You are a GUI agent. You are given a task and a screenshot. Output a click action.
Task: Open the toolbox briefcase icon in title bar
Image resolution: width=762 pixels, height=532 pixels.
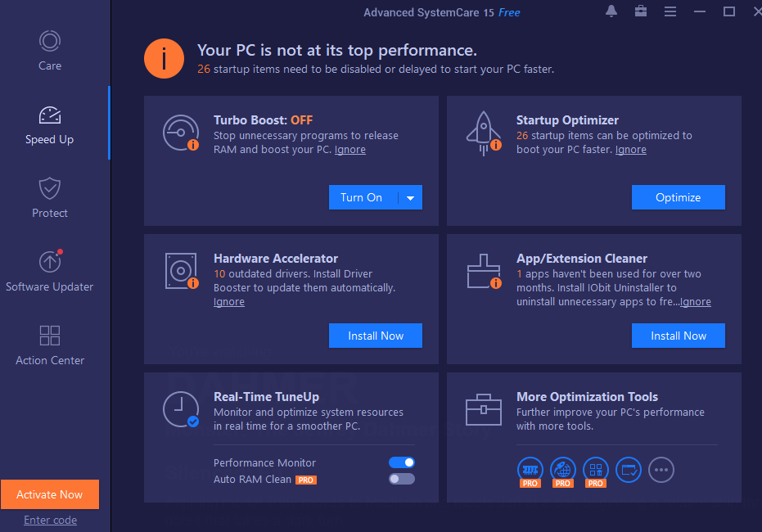641,11
